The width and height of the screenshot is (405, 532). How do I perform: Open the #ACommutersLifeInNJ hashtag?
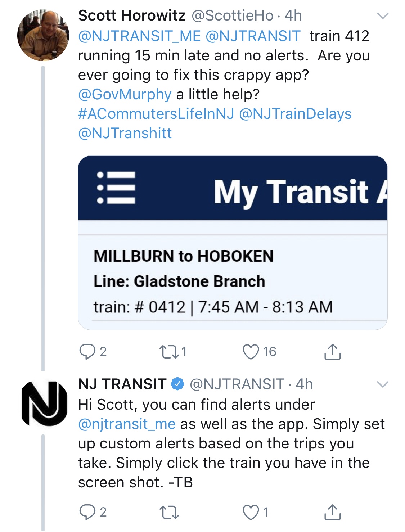(156, 114)
